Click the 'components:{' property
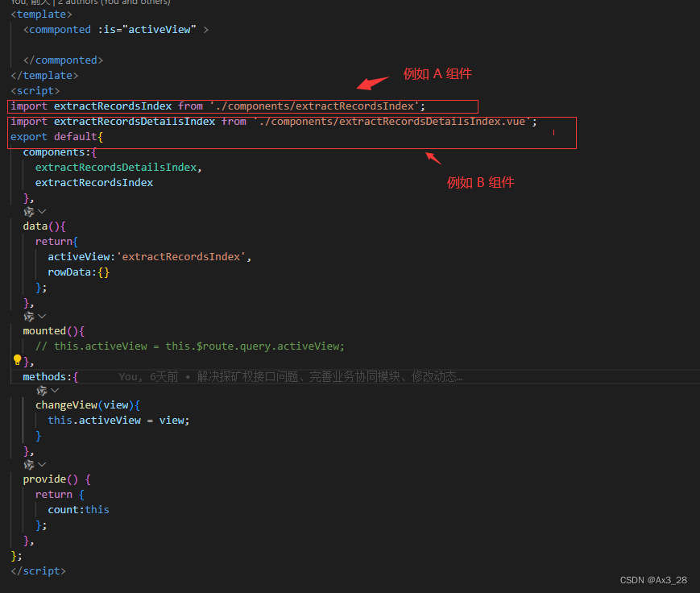700x593 pixels. (60, 152)
